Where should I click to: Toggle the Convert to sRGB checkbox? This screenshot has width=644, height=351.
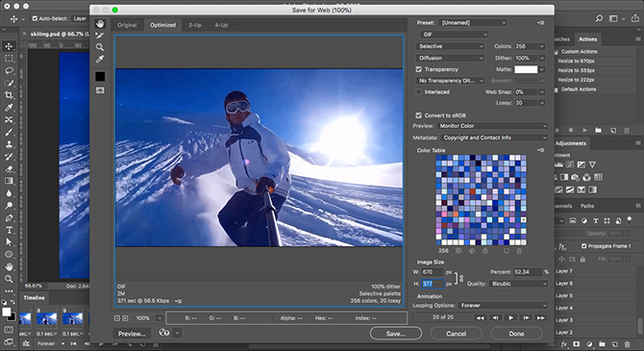(x=418, y=115)
